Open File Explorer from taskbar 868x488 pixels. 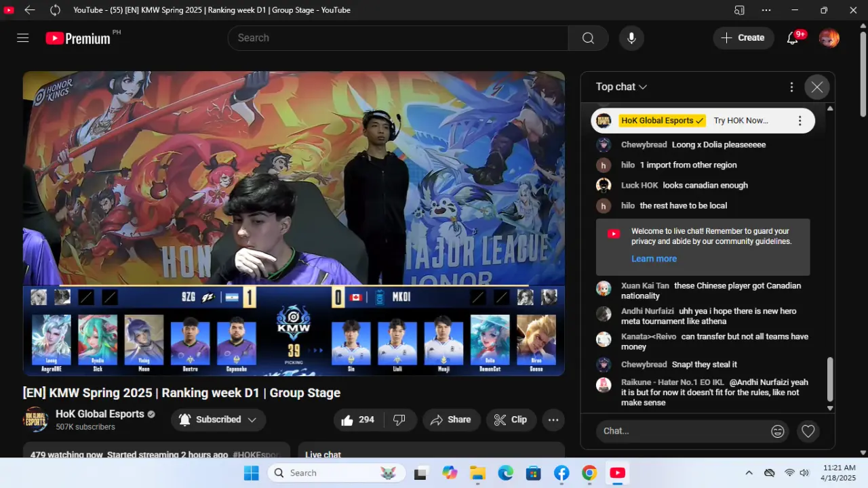[x=478, y=473]
